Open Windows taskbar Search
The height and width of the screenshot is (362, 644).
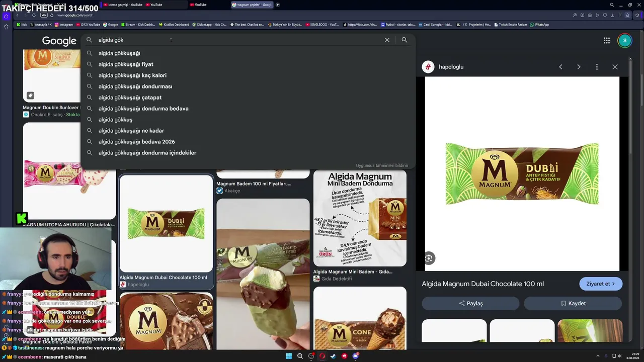(x=300, y=356)
